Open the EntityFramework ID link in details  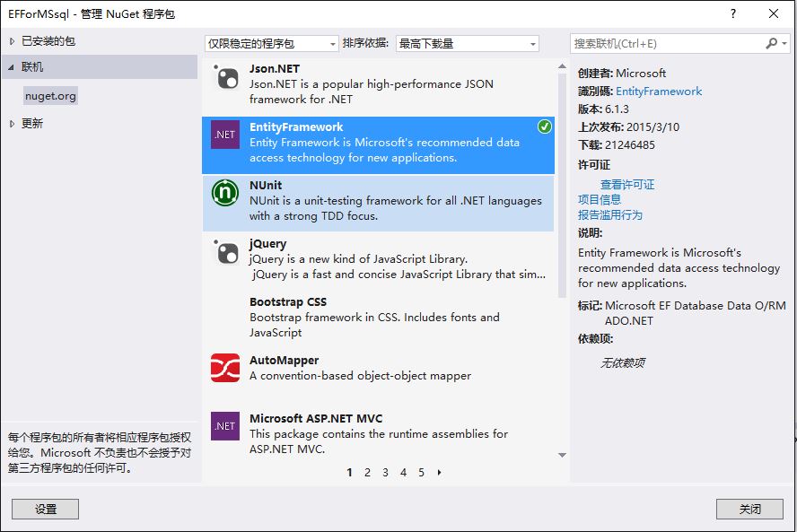pos(659,92)
